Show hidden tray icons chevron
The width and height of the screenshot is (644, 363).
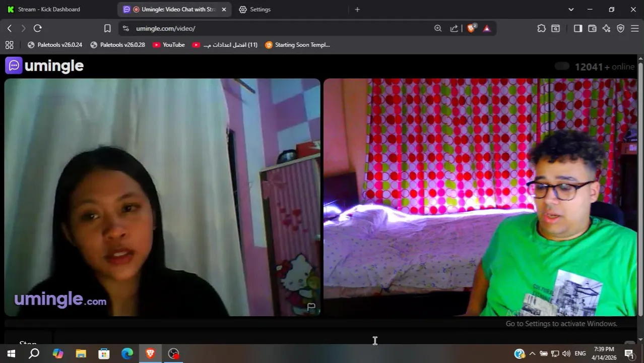(x=532, y=353)
